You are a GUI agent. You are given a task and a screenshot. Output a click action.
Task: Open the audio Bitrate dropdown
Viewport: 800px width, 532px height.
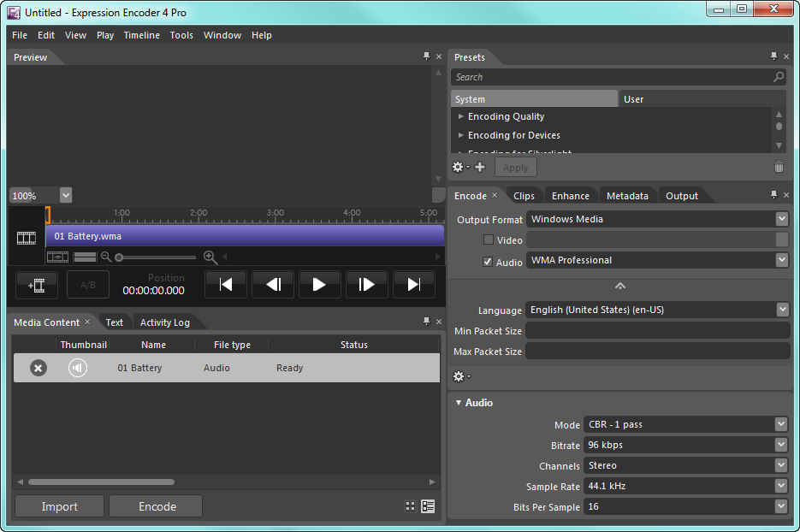point(780,445)
